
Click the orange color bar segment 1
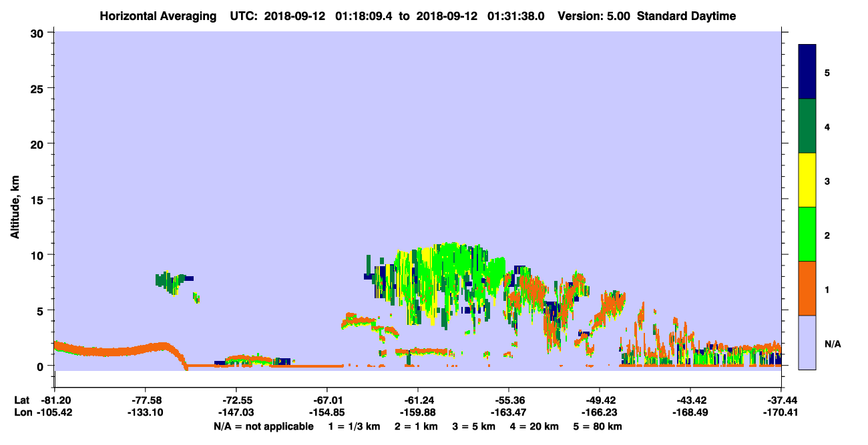click(x=807, y=288)
